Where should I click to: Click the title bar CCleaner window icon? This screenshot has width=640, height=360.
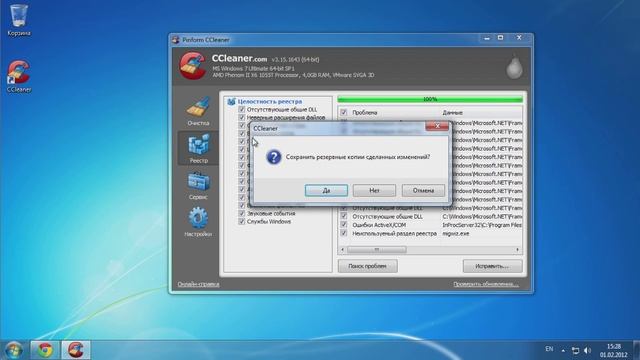[176, 40]
